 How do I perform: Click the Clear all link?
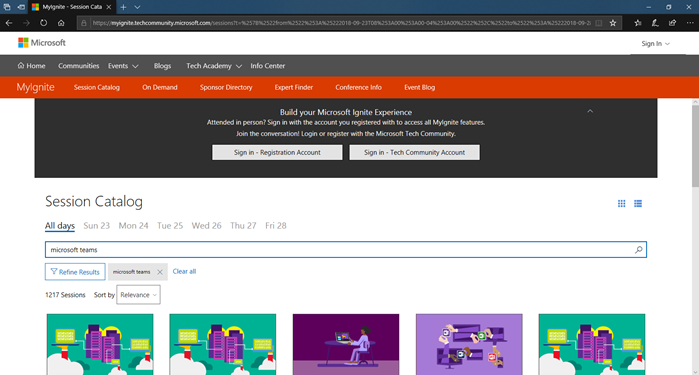coord(184,272)
